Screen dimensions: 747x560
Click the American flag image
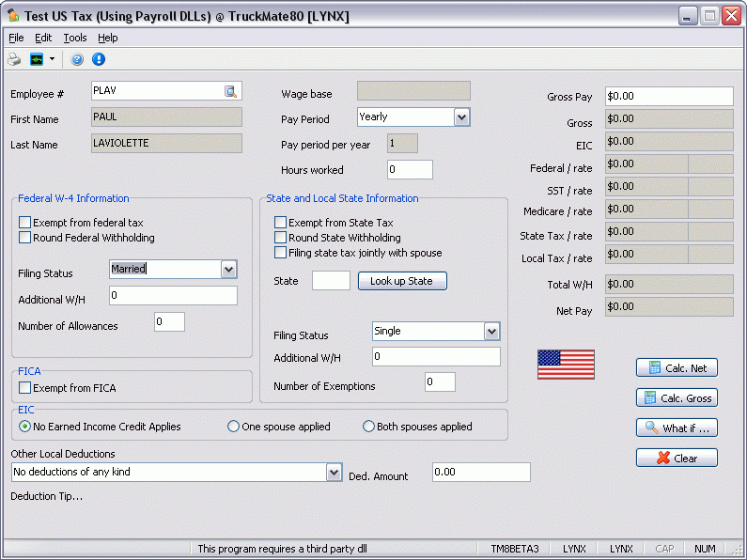click(566, 365)
